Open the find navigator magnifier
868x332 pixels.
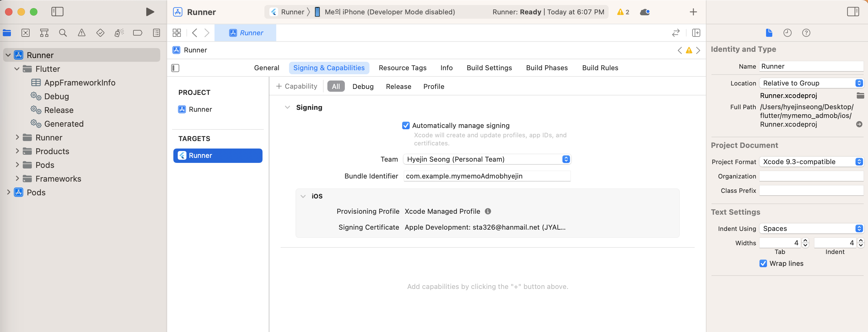63,33
